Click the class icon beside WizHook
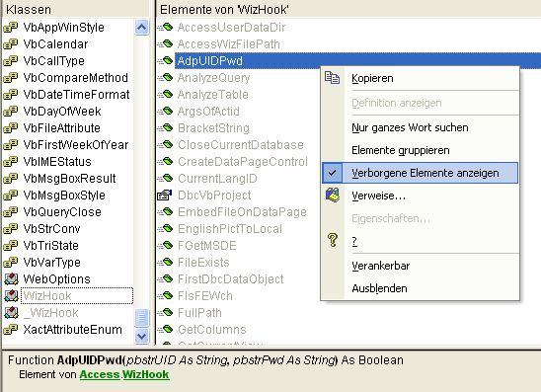 pyautogui.click(x=11, y=296)
